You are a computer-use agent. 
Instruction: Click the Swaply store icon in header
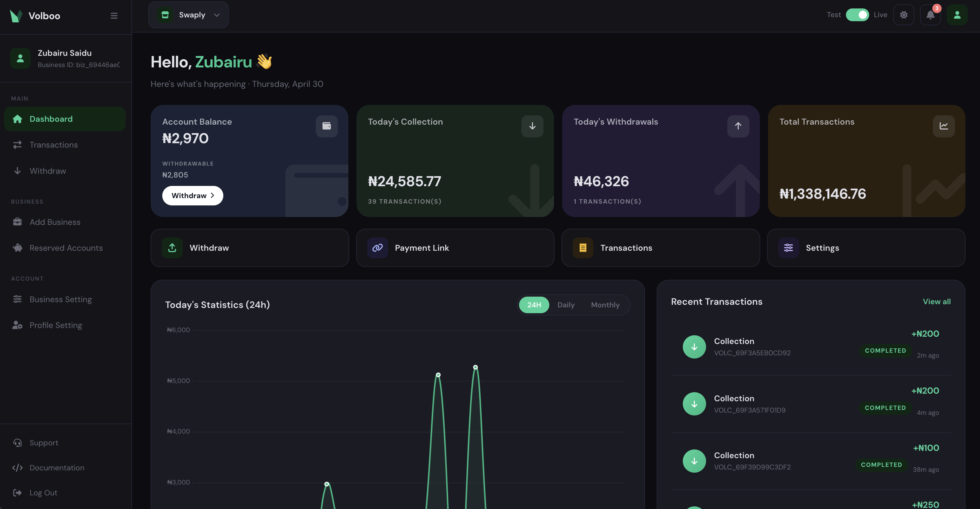pos(165,15)
